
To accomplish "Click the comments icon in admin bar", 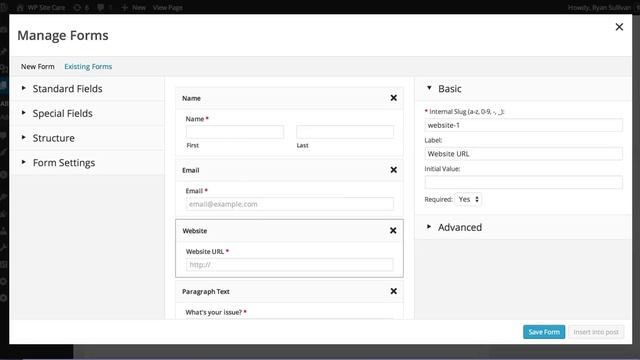I will click(104, 7).
